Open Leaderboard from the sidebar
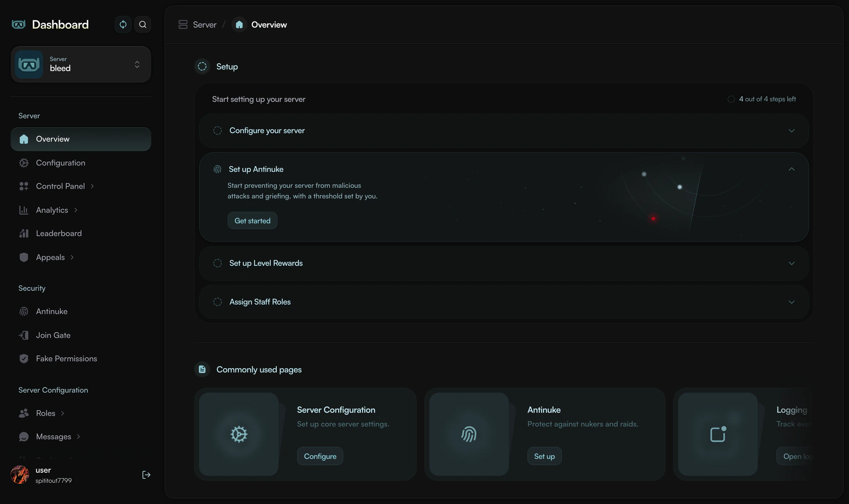Screen dimensions: 849x504 (81, 233)
